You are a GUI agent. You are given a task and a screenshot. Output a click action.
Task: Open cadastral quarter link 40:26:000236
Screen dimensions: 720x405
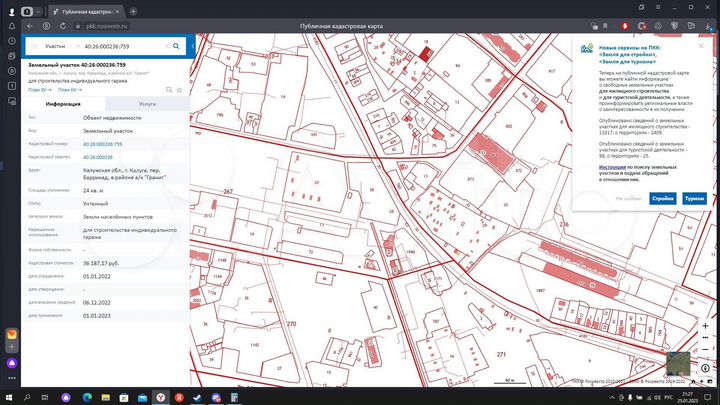(97, 157)
